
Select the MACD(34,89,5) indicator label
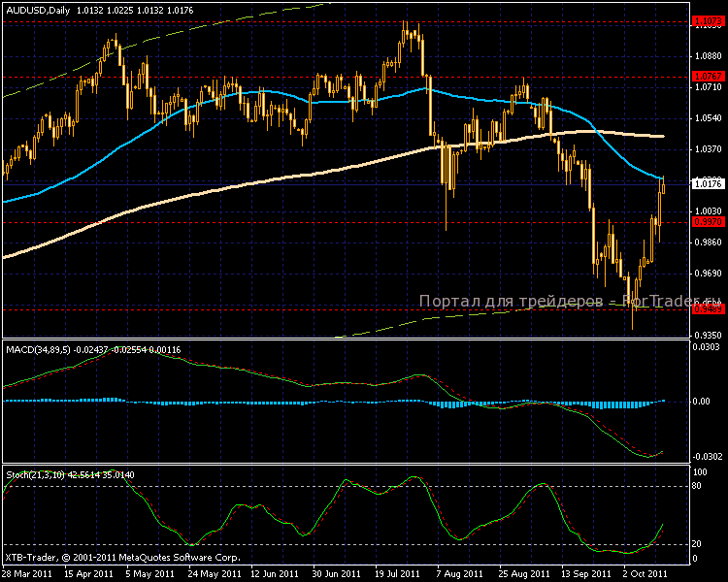pos(38,350)
